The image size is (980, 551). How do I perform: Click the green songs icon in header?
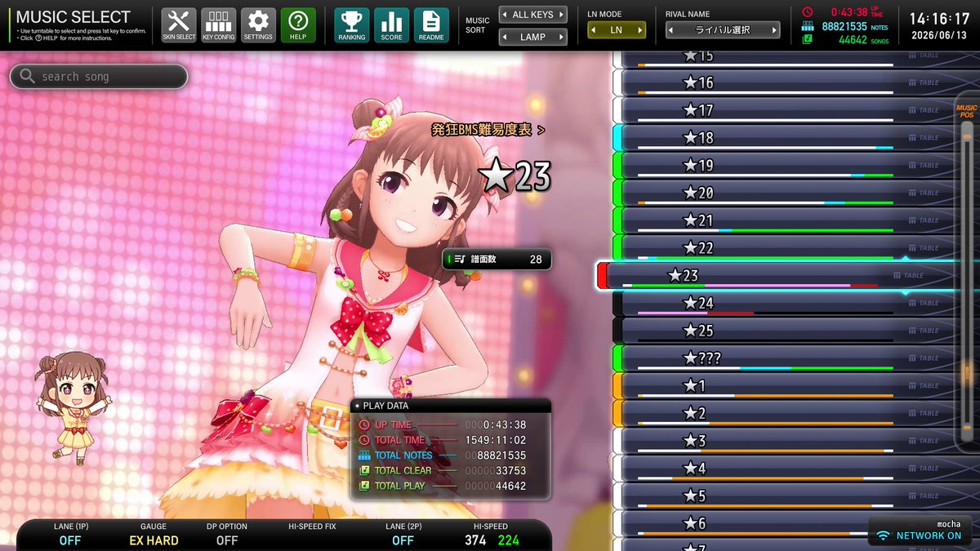[x=808, y=39]
